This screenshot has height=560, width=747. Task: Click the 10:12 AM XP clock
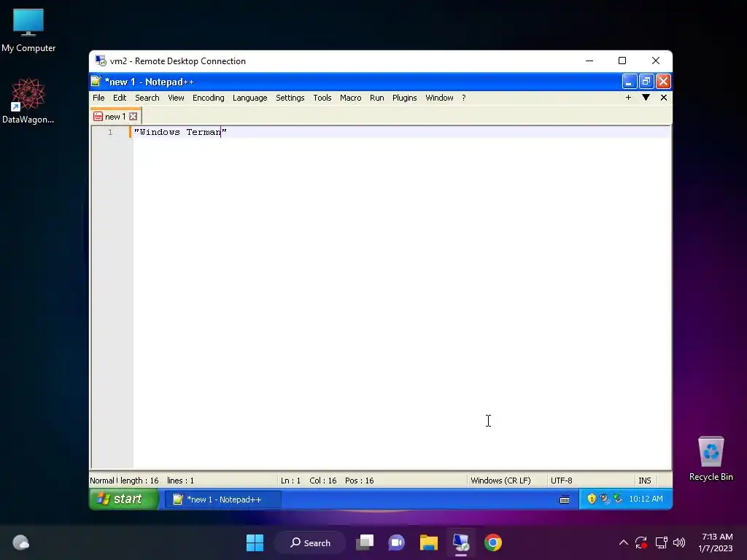coord(646,499)
